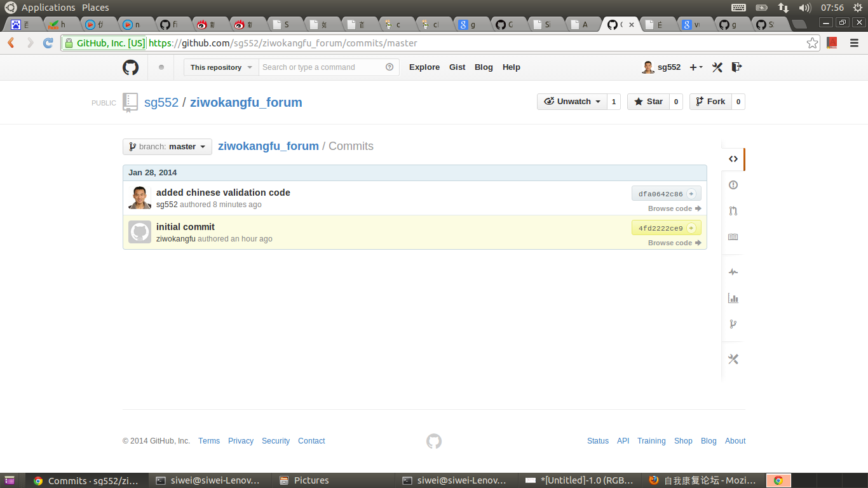Image resolution: width=868 pixels, height=488 pixels.
Task: Open the Issues panel from the sidebar
Action: click(733, 185)
